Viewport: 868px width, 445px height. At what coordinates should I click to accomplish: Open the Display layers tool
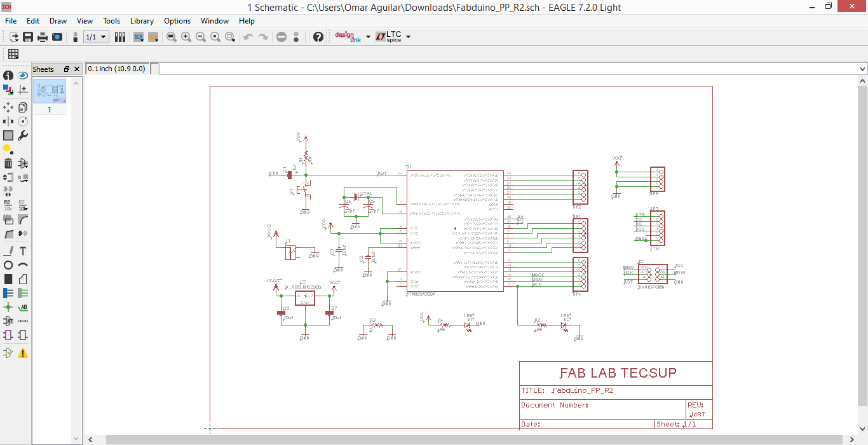pos(8,90)
